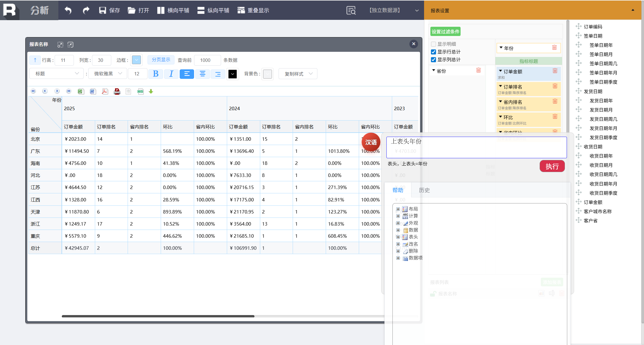Image resolution: width=644 pixels, height=345 pixels.
Task: Delete the 订单排名 indicator trash icon
Action: pyautogui.click(x=555, y=86)
